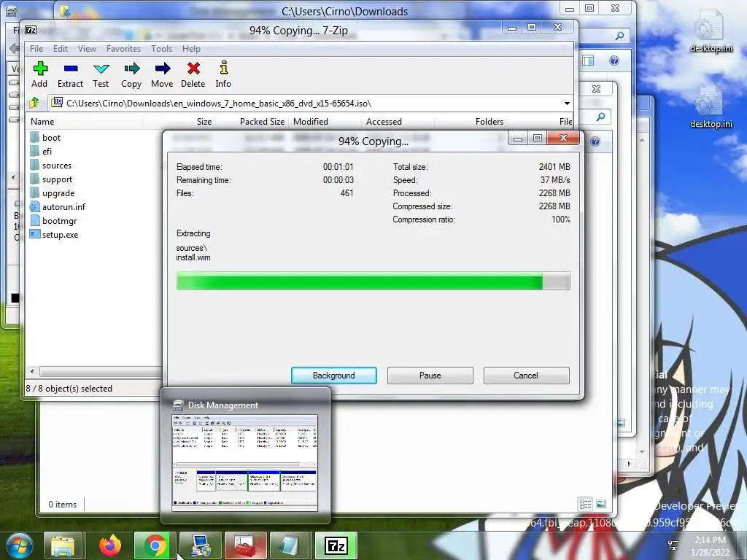Open the Favorites menu

tap(123, 49)
